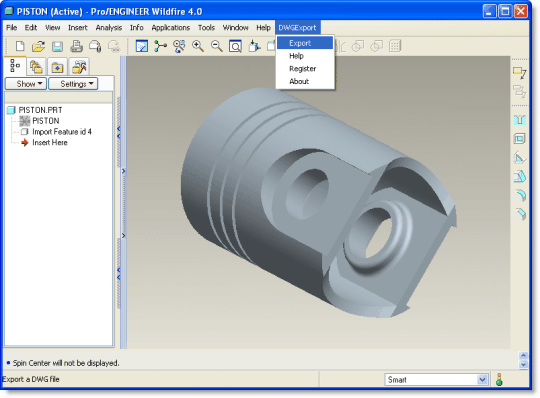Open the Connections navigator tab
Image resolution: width=540 pixels, height=398 pixels.
click(79, 67)
